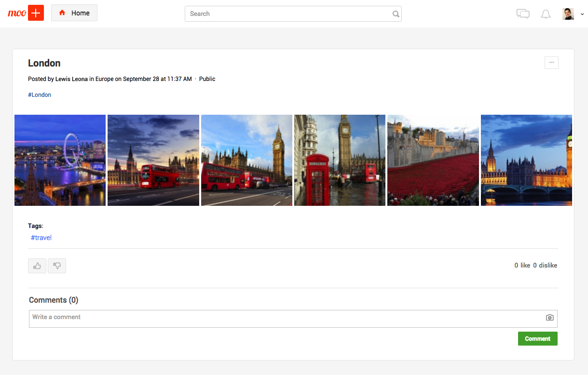Click the Public privacy label
Image resolution: width=588 pixels, height=375 pixels.
tap(207, 79)
